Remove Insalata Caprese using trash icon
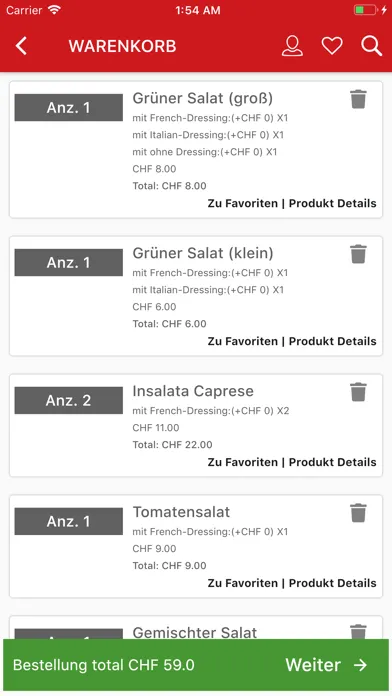Viewport: 392px width, 696px height. pyautogui.click(x=358, y=392)
